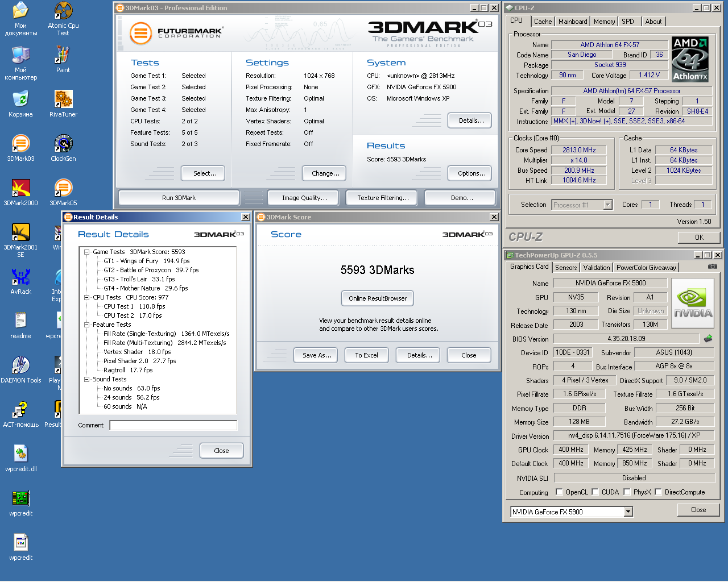Collapse the Sound Tests tree node
Image resolution: width=728 pixels, height=582 pixels.
(87, 379)
